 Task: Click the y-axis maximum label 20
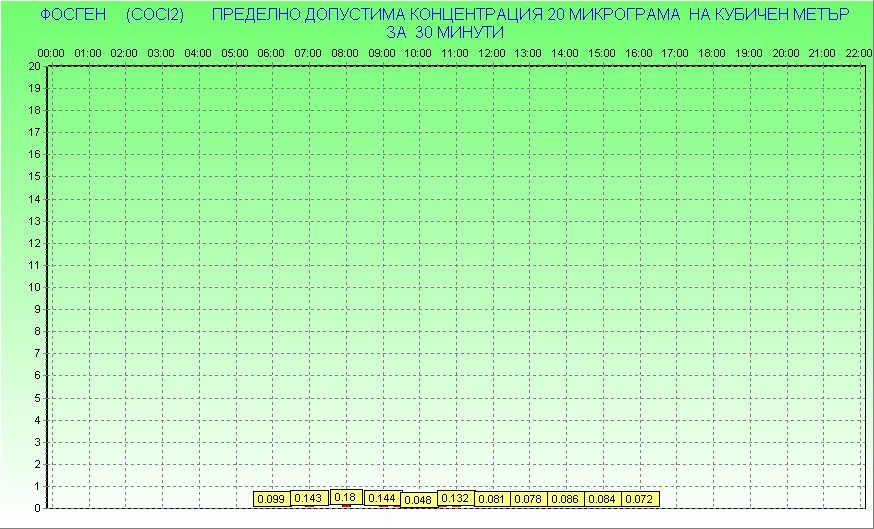pyautogui.click(x=34, y=66)
